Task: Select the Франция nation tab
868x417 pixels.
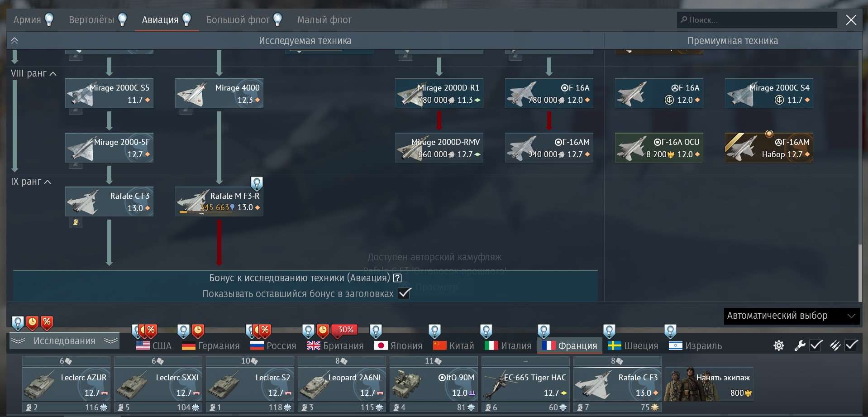Action: [569, 346]
